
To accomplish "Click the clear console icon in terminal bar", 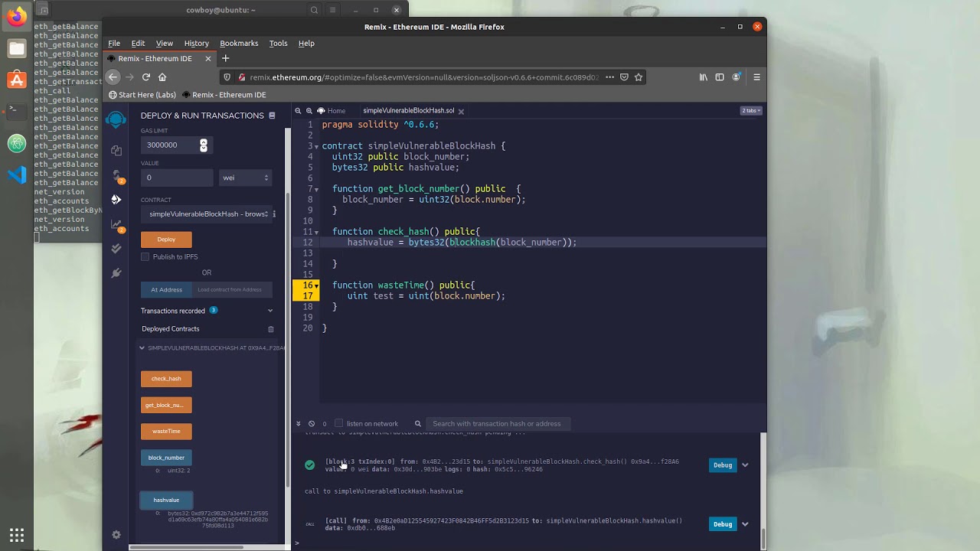I will tap(312, 424).
